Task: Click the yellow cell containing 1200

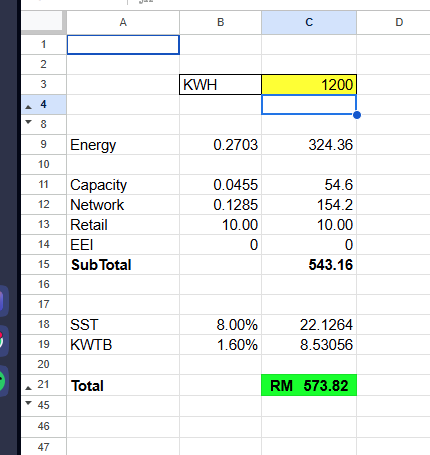Action: tap(309, 85)
